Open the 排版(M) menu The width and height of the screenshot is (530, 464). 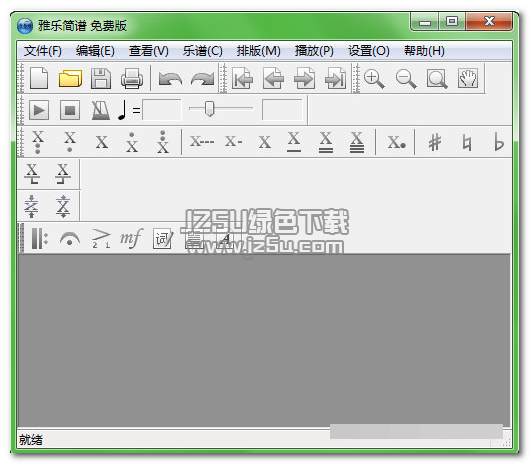pos(259,51)
